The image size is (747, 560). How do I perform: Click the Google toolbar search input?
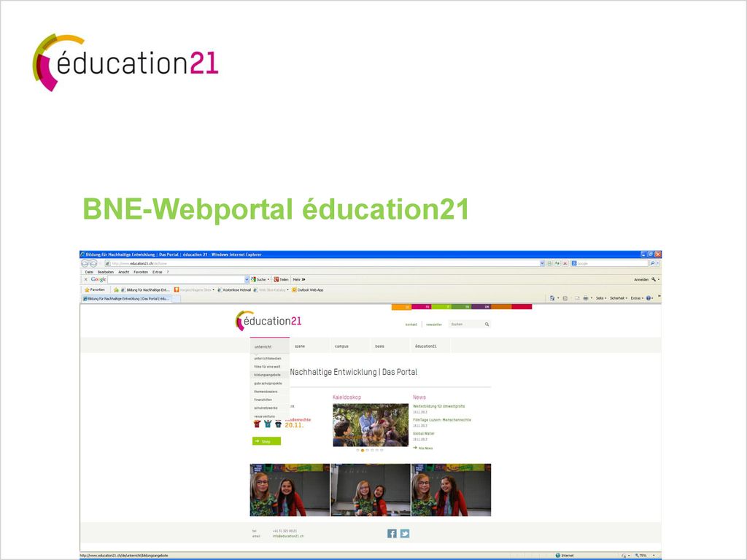(176, 279)
